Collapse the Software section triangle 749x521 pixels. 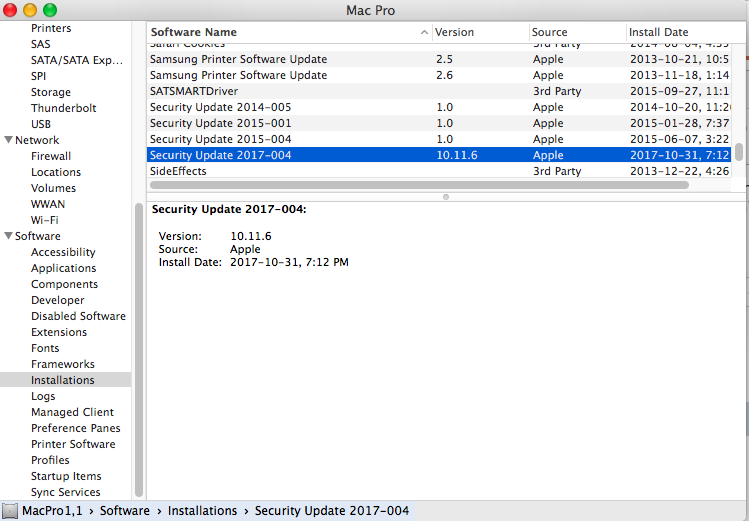[8, 236]
